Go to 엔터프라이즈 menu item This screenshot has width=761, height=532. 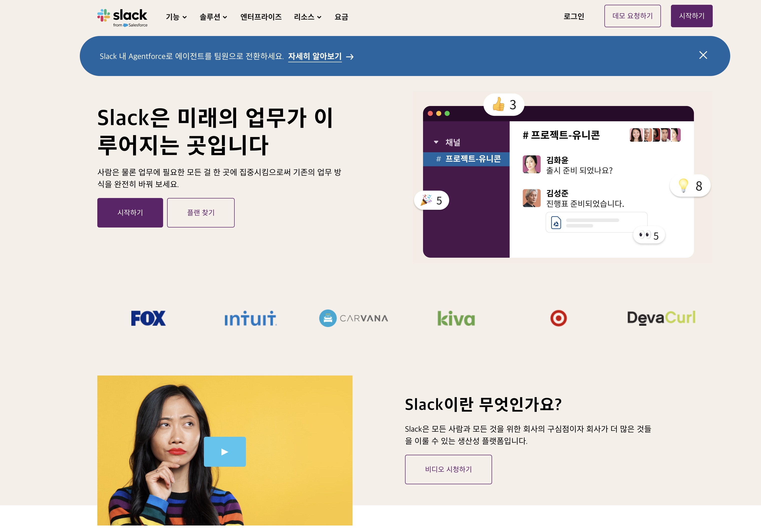(261, 17)
